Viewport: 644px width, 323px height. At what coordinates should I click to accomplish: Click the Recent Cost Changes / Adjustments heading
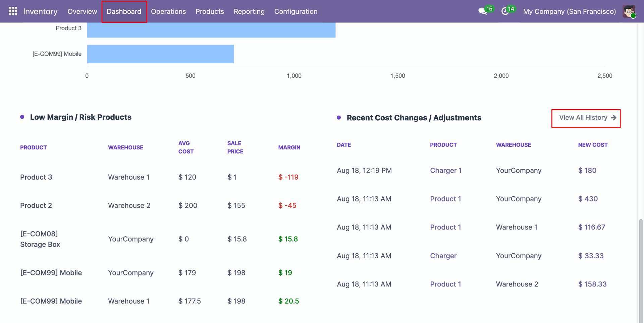[414, 118]
